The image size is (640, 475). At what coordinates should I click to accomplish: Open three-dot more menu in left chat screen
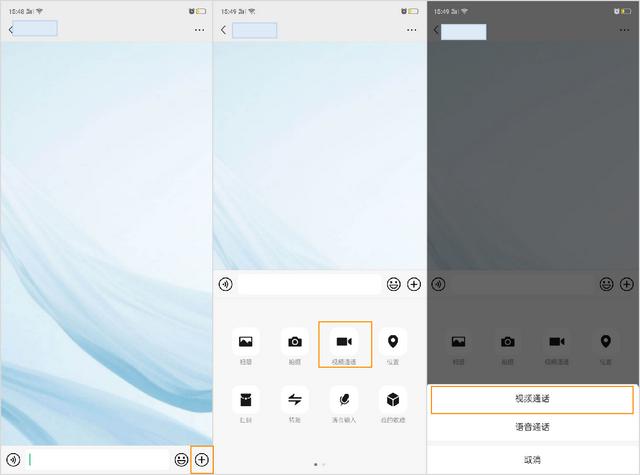(x=199, y=30)
